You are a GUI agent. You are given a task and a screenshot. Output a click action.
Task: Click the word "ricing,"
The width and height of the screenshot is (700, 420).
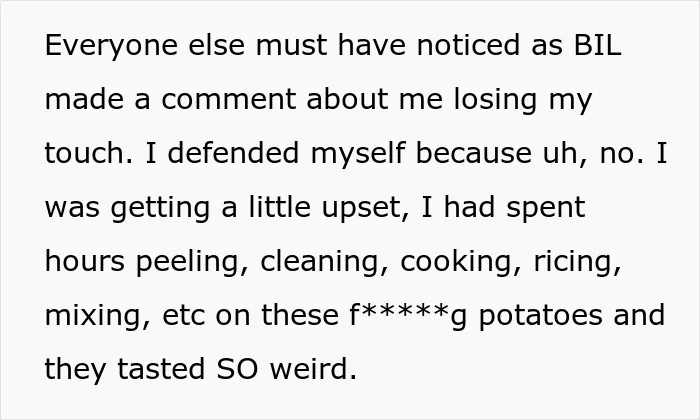(577, 262)
